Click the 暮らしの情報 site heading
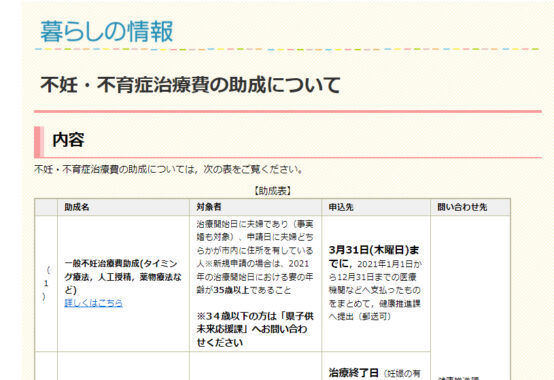The width and height of the screenshot is (554, 380). [107, 31]
